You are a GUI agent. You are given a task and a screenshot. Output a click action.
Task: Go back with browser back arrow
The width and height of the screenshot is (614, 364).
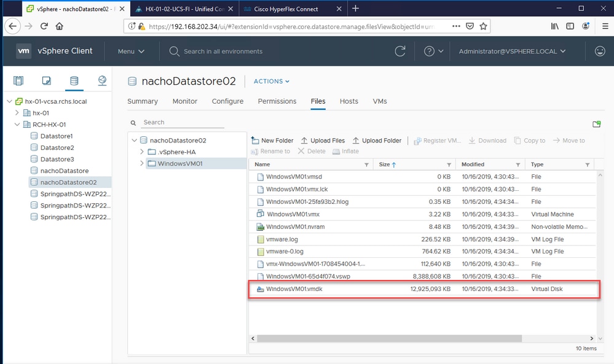(12, 26)
